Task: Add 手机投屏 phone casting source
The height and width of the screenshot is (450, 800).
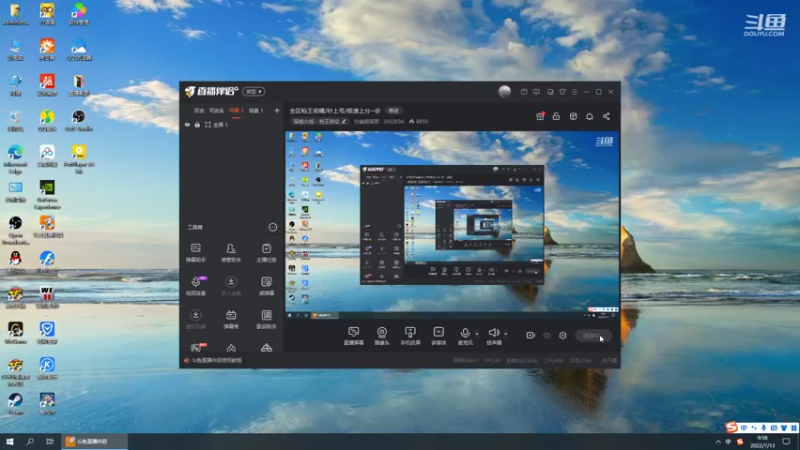Action: [x=410, y=336]
